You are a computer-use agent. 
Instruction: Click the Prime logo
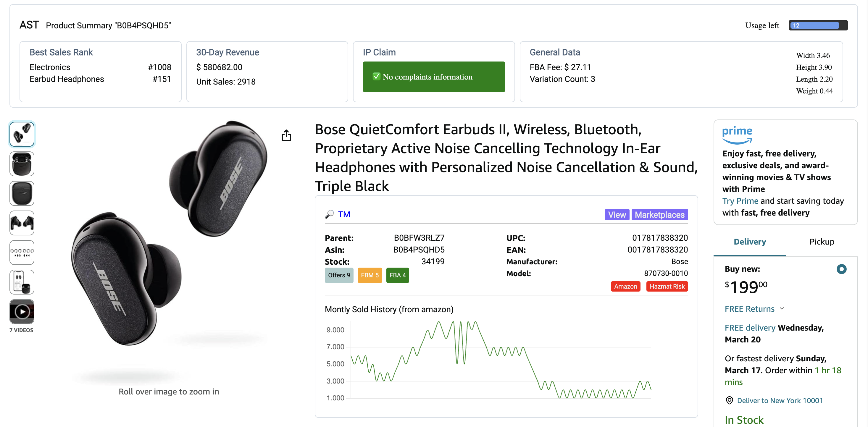(737, 135)
